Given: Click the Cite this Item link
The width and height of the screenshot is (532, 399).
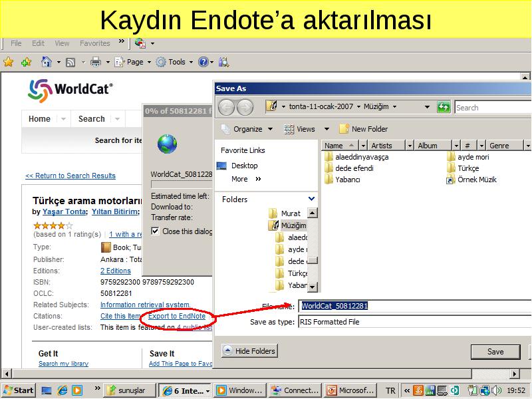Looking at the screenshot, I should (120, 316).
